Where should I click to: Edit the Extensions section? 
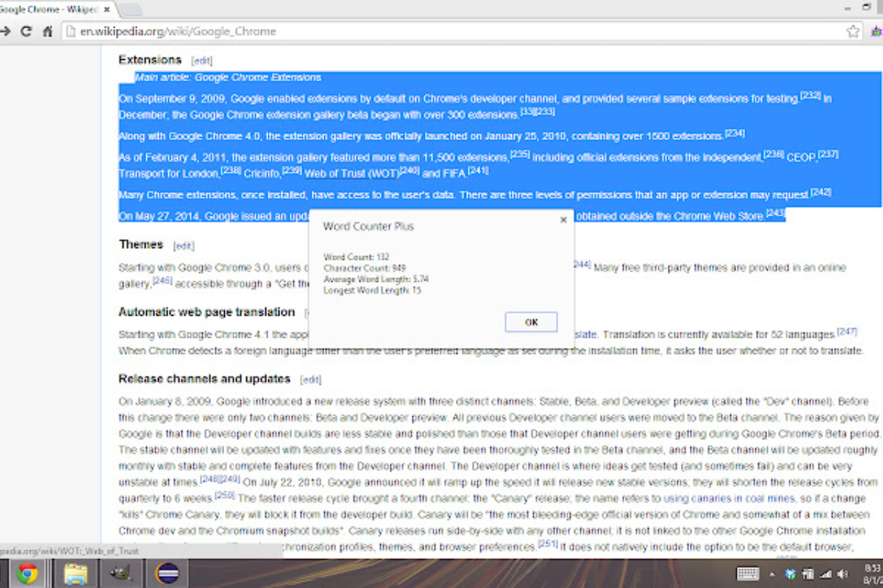pos(201,61)
